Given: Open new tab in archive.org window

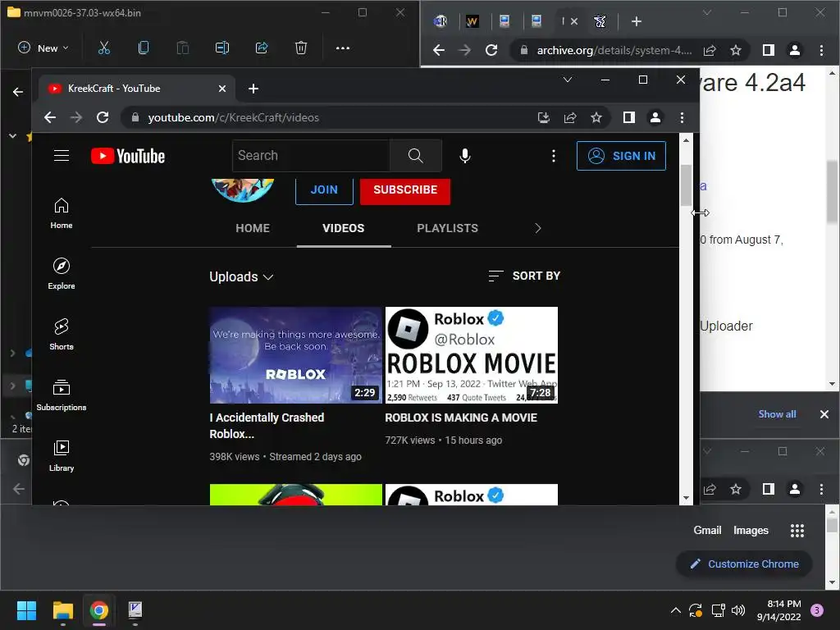Looking at the screenshot, I should tap(637, 21).
